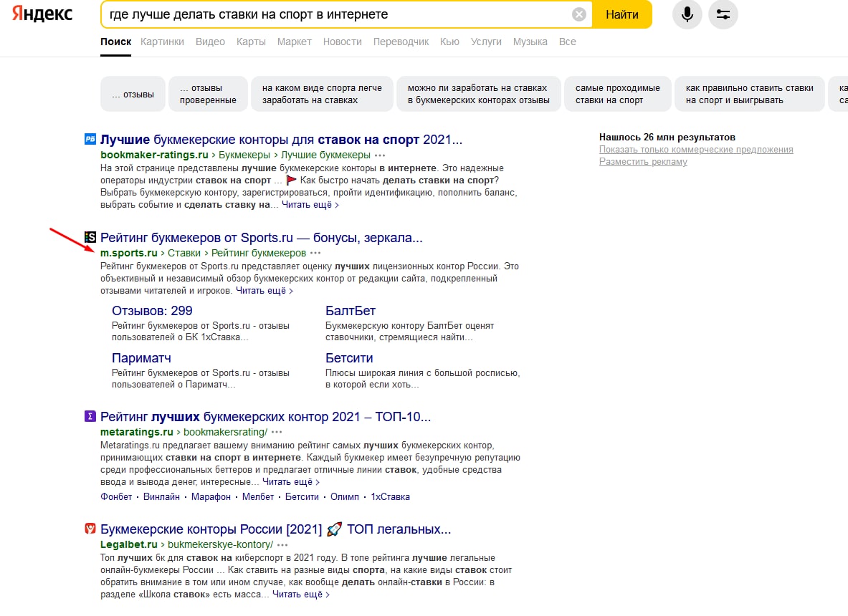Select the '… отзывы' suggestion chip
The width and height of the screenshot is (848, 616).
click(133, 94)
